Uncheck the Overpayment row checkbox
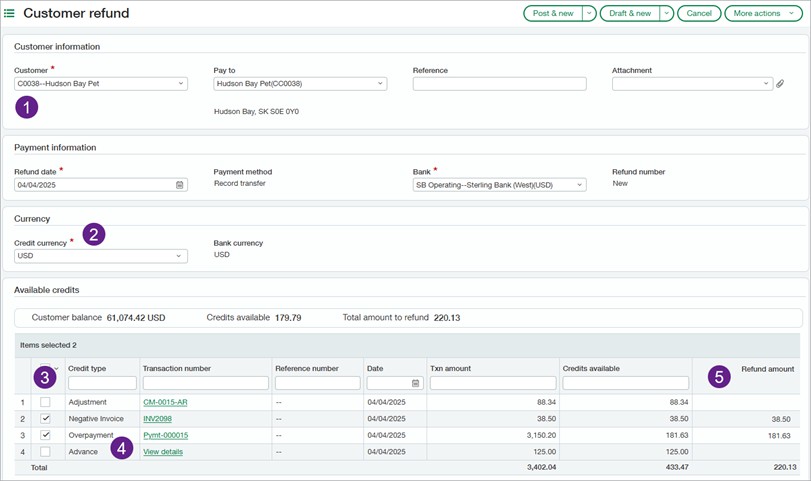 [x=45, y=435]
